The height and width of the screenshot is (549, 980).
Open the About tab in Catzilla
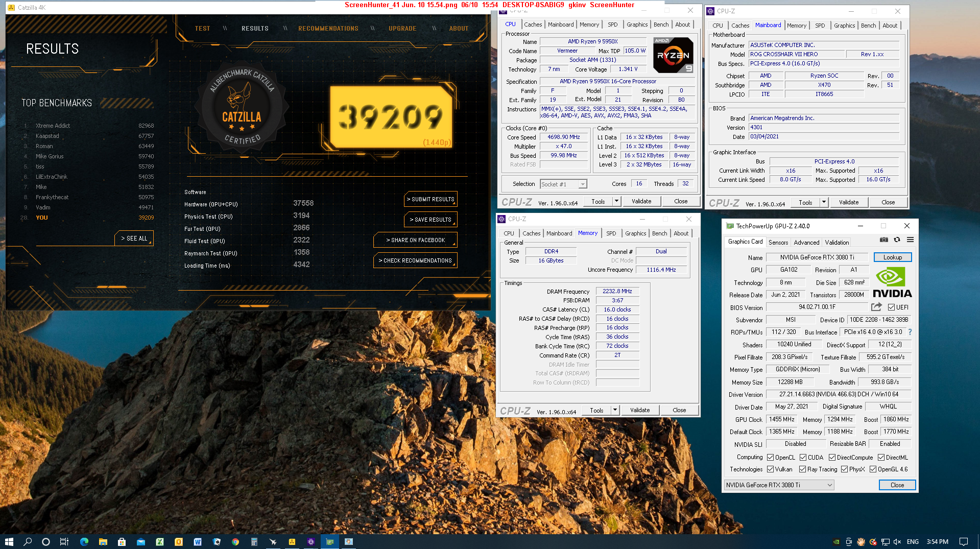[459, 29]
